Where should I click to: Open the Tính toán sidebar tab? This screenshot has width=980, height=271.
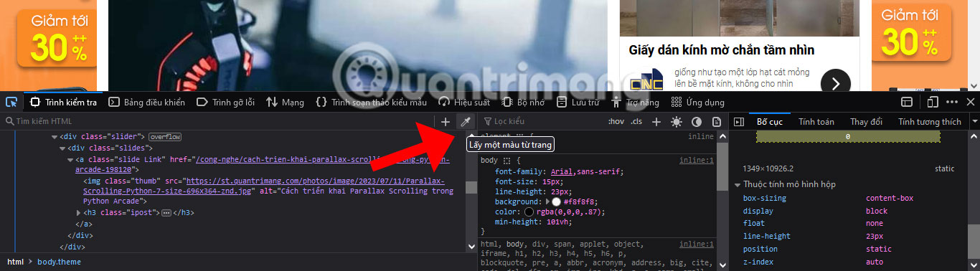816,122
